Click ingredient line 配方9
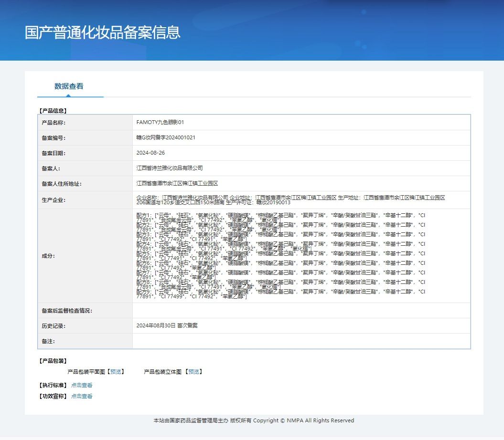Screen dimensions: 504x440 pos(280,294)
